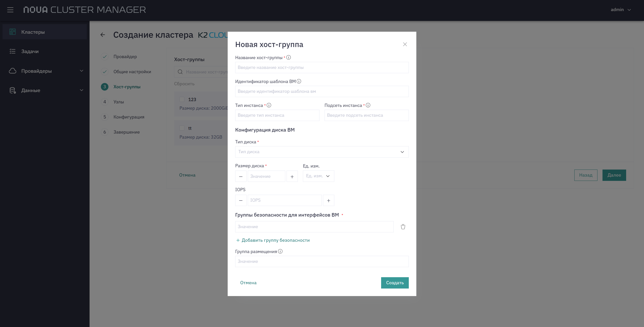Delete the security group row with trash icon
Screen dimensions: 644x327
pyautogui.click(x=403, y=227)
